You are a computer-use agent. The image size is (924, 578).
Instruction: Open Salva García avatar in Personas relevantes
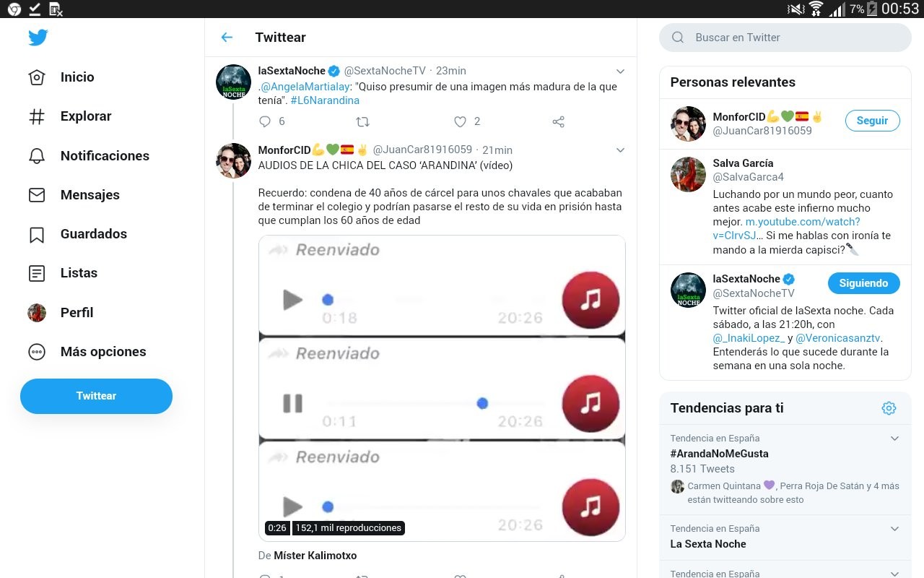(x=688, y=174)
